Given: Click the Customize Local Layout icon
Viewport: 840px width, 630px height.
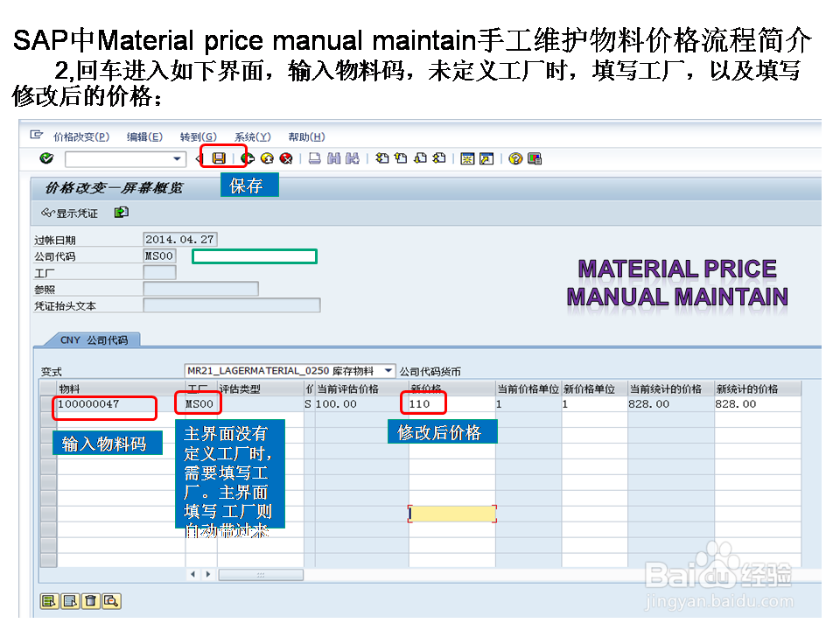Looking at the screenshot, I should (535, 158).
